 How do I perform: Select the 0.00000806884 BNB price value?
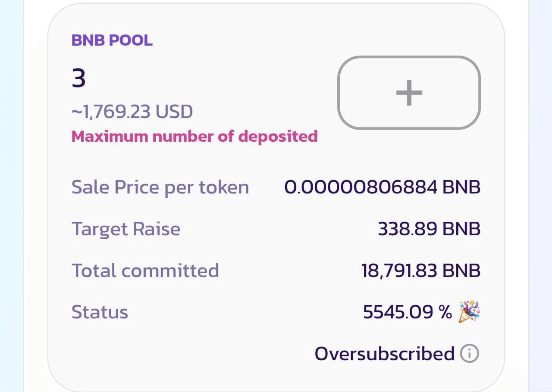click(382, 187)
